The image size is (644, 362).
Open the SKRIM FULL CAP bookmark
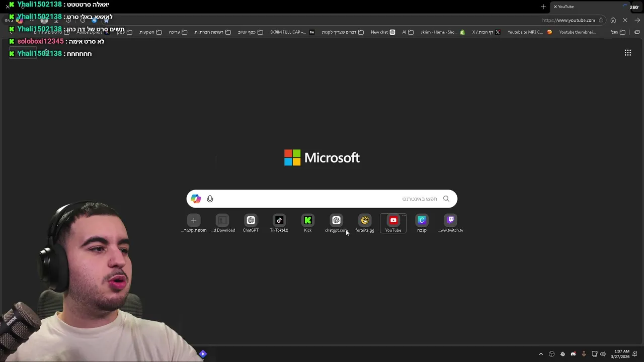(292, 32)
